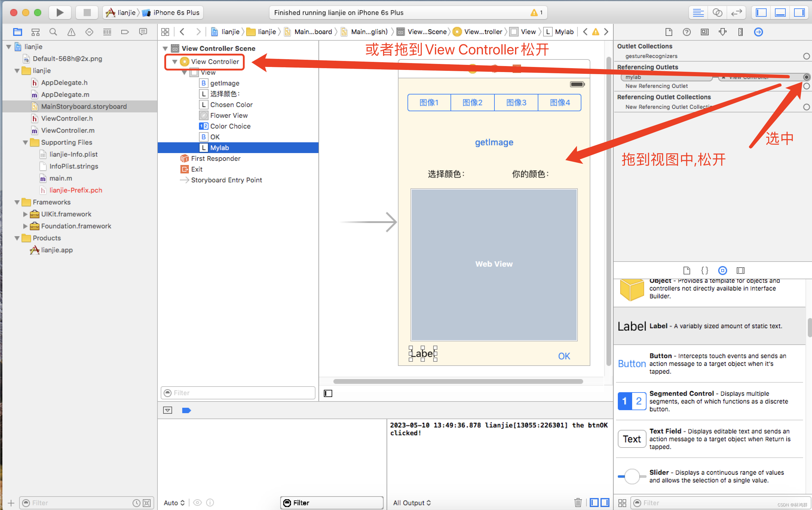Clear the console with trash icon
This screenshot has height=510, width=812.
pyautogui.click(x=578, y=503)
